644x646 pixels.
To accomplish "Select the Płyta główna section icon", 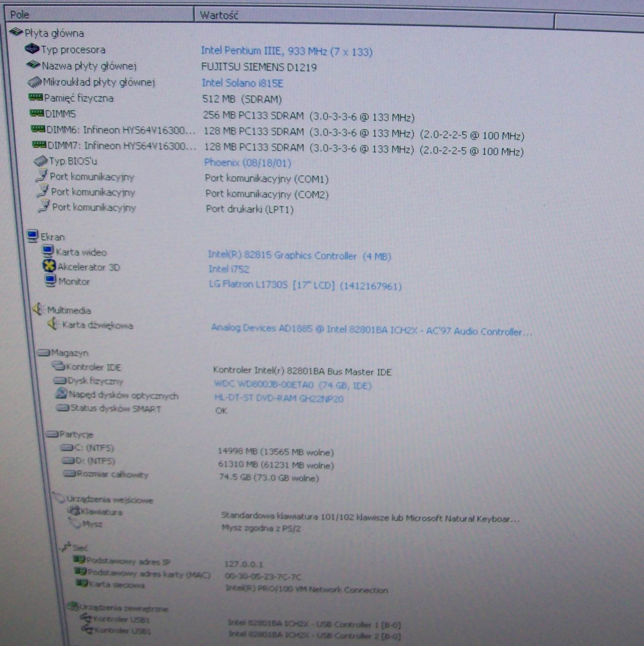I will [16, 32].
